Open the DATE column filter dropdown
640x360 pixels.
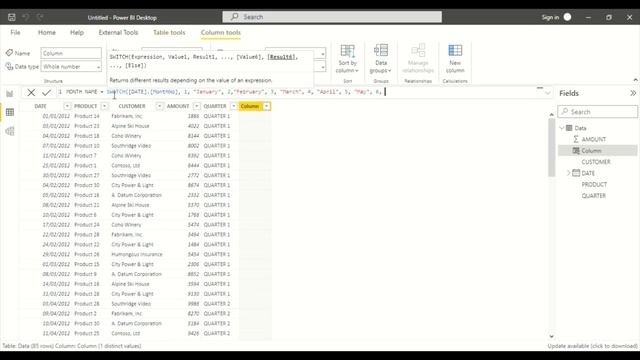[x=67, y=106]
